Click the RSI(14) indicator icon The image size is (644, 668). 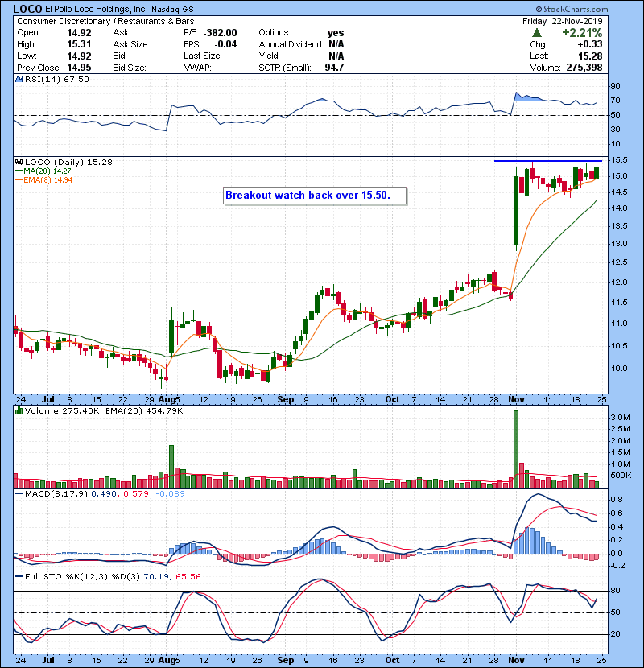pos(19,79)
